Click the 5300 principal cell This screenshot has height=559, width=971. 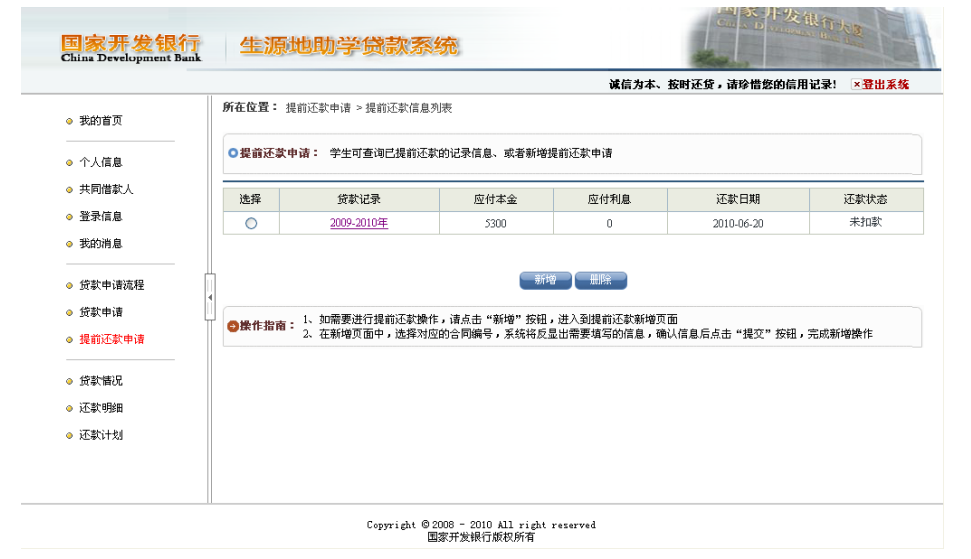tap(496, 223)
